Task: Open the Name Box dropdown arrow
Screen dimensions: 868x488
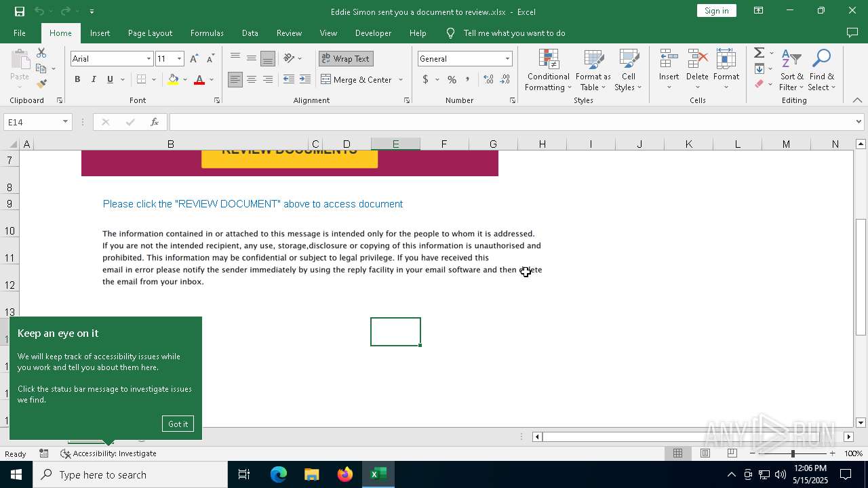Action: pos(65,122)
